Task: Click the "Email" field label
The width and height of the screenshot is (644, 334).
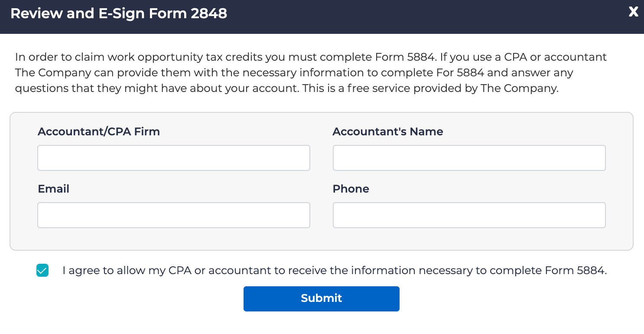Action: coord(53,189)
